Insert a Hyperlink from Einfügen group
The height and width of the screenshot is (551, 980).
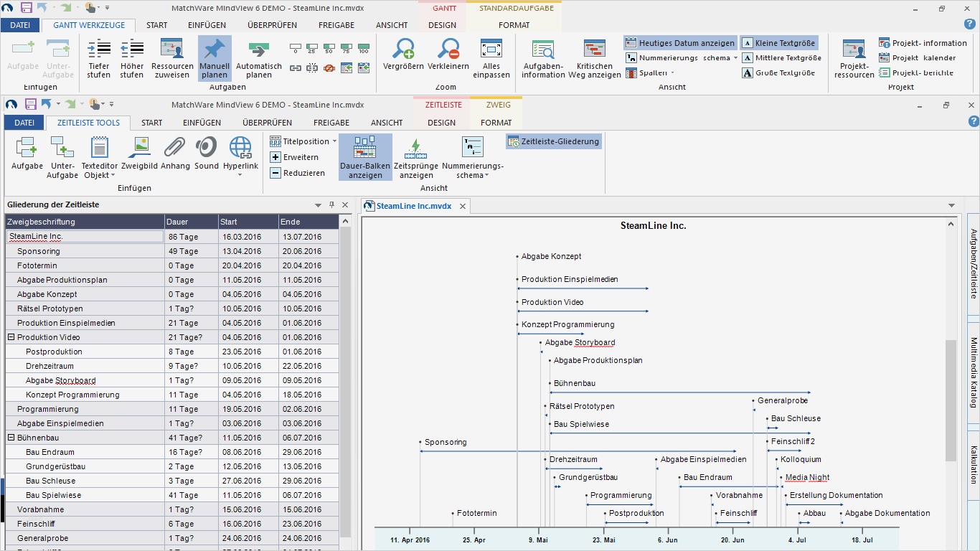click(x=240, y=149)
